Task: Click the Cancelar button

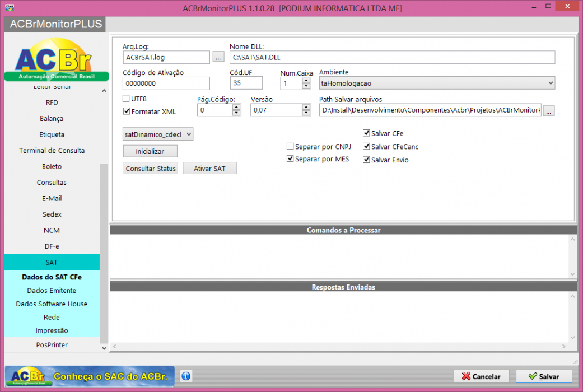Action: coord(481,376)
